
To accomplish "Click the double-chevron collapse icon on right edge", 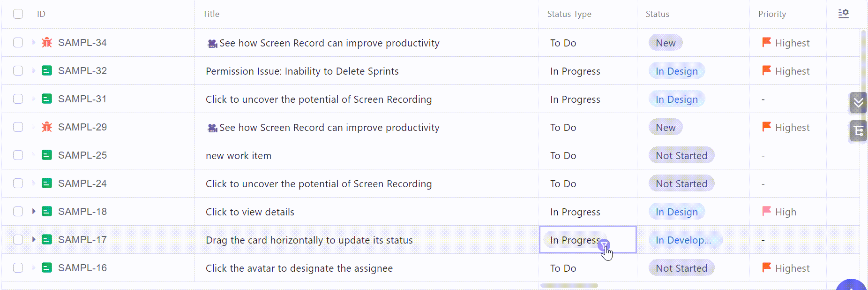I will [x=858, y=102].
